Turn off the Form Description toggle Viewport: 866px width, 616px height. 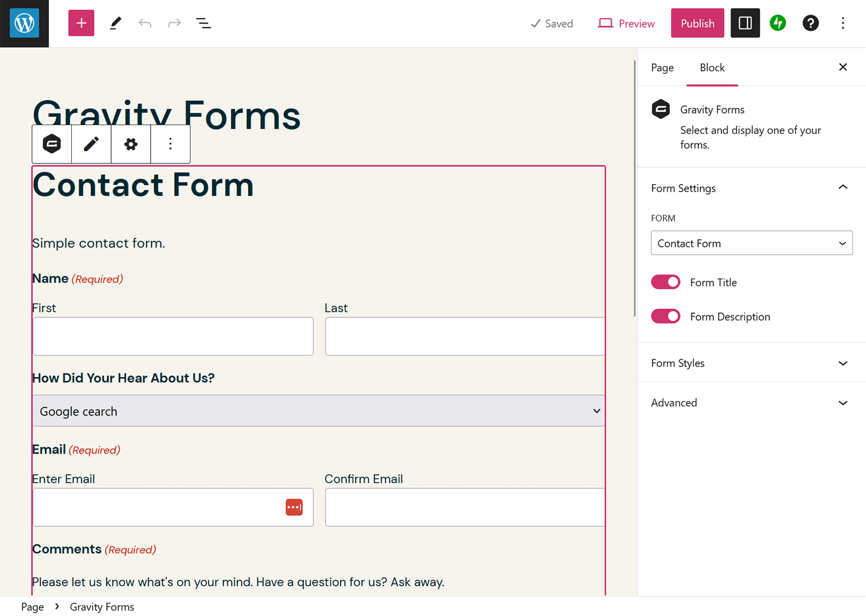pos(666,316)
